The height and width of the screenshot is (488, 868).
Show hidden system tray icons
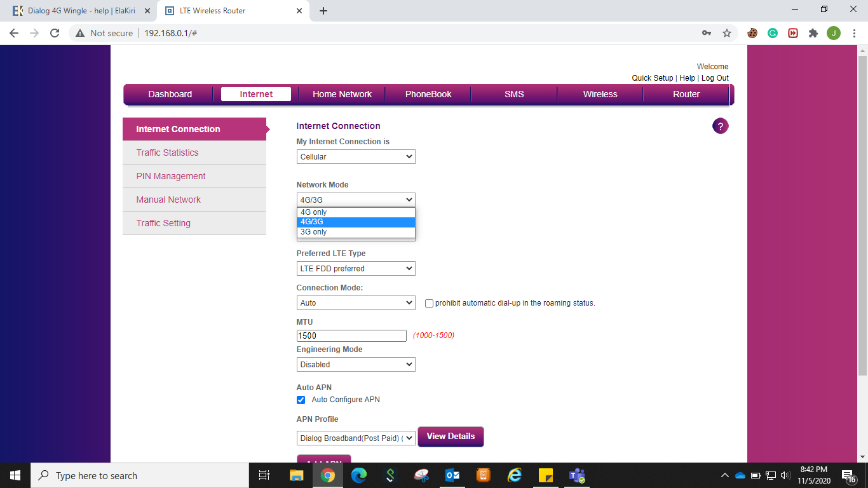coord(724,475)
